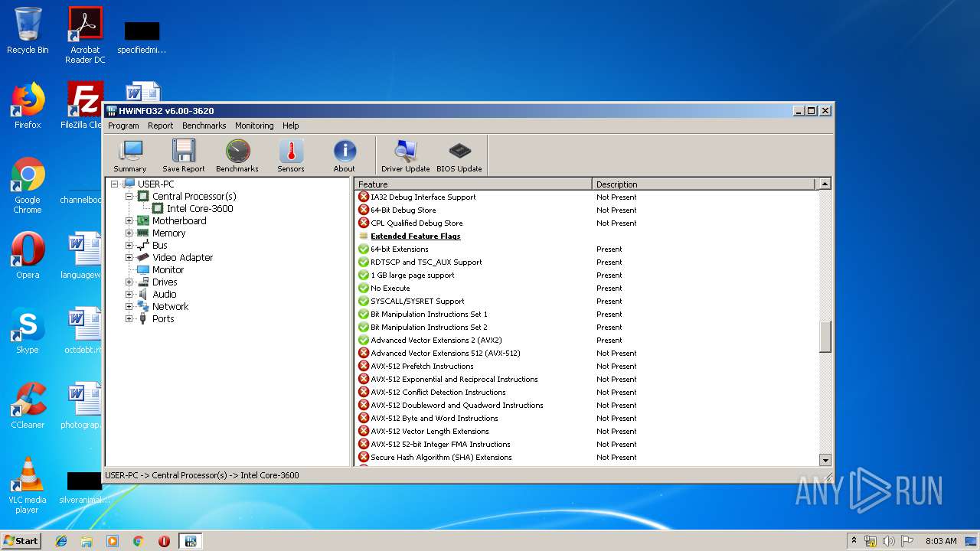Select the Video Adapter label
The image size is (980, 551).
[182, 257]
